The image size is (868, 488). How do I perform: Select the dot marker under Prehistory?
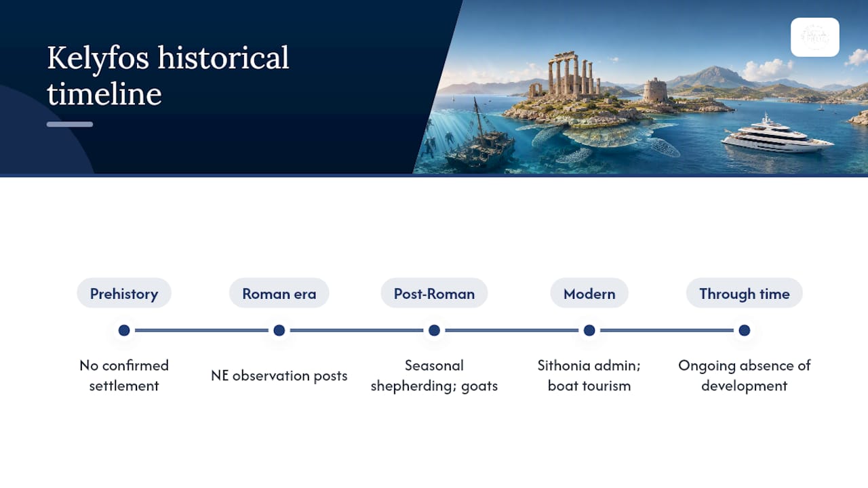[x=124, y=331]
